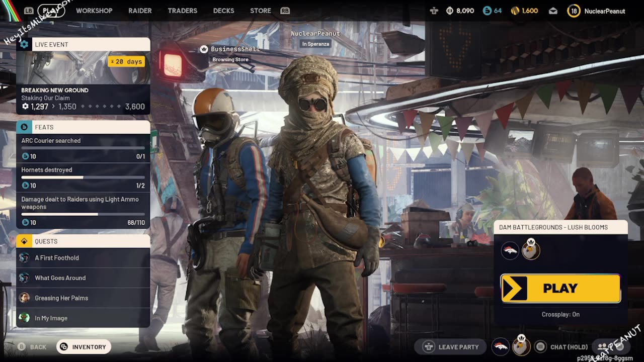Go BACK using the bottom-left button

pyautogui.click(x=32, y=347)
